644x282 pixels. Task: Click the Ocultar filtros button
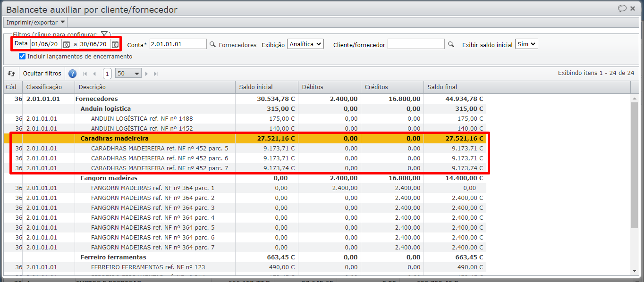click(42, 74)
